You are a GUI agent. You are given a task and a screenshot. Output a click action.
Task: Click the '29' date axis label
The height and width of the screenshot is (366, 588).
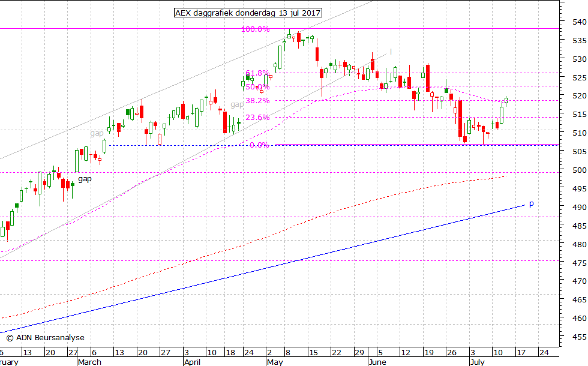[359, 353]
